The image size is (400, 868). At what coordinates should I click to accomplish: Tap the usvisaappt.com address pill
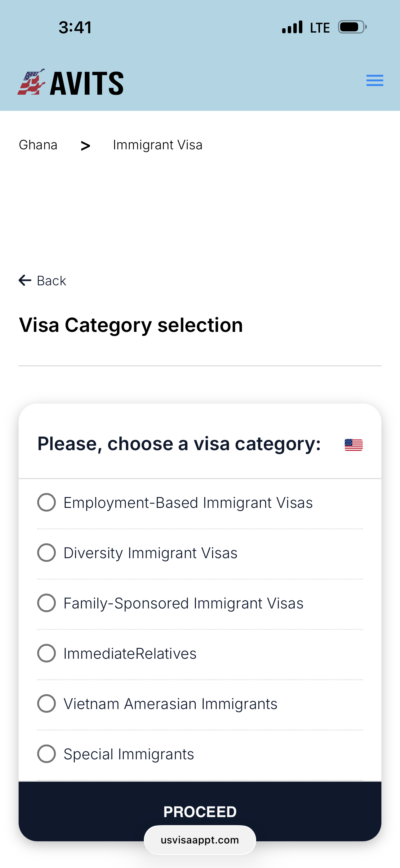(x=200, y=840)
